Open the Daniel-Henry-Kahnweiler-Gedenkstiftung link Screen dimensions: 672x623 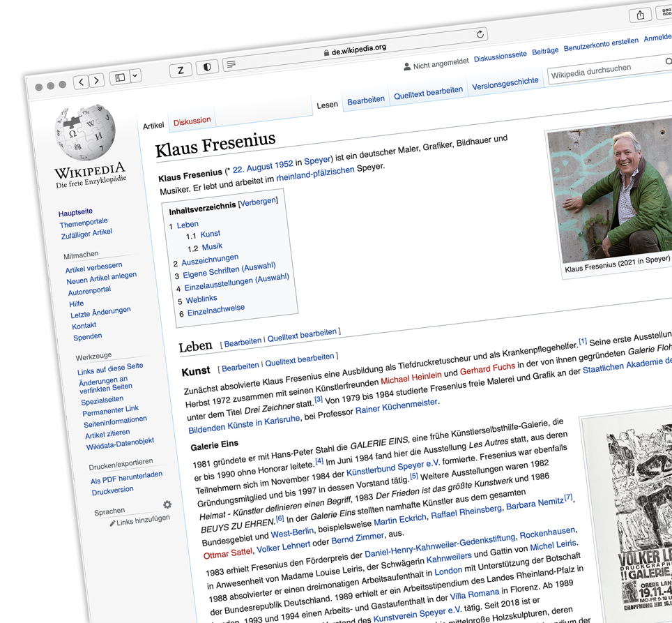point(440,546)
